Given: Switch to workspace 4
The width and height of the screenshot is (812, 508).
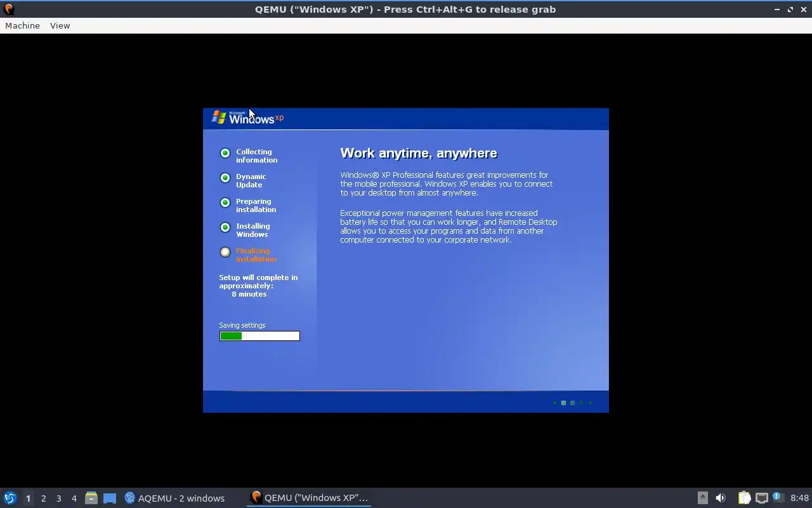Looking at the screenshot, I should (x=74, y=498).
